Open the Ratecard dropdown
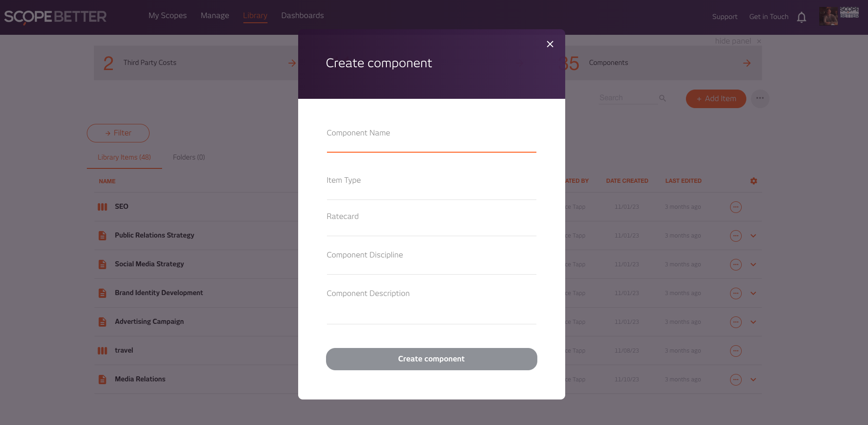 tap(431, 222)
